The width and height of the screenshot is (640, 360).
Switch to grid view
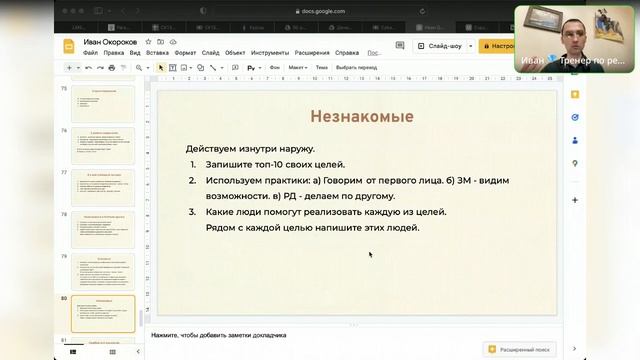click(x=112, y=352)
